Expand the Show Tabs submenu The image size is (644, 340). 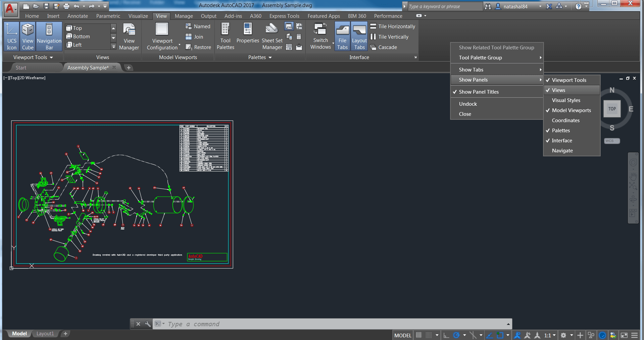pos(497,70)
